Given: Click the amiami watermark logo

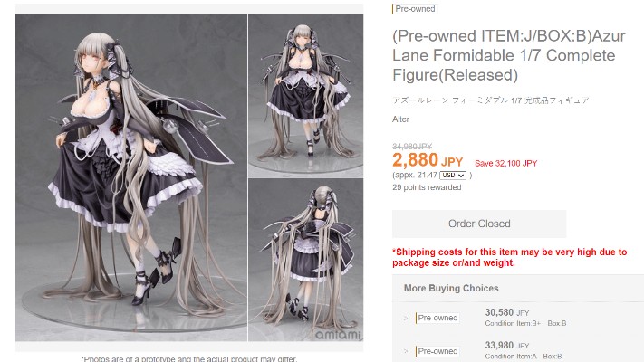Looking at the screenshot, I should click(x=339, y=335).
